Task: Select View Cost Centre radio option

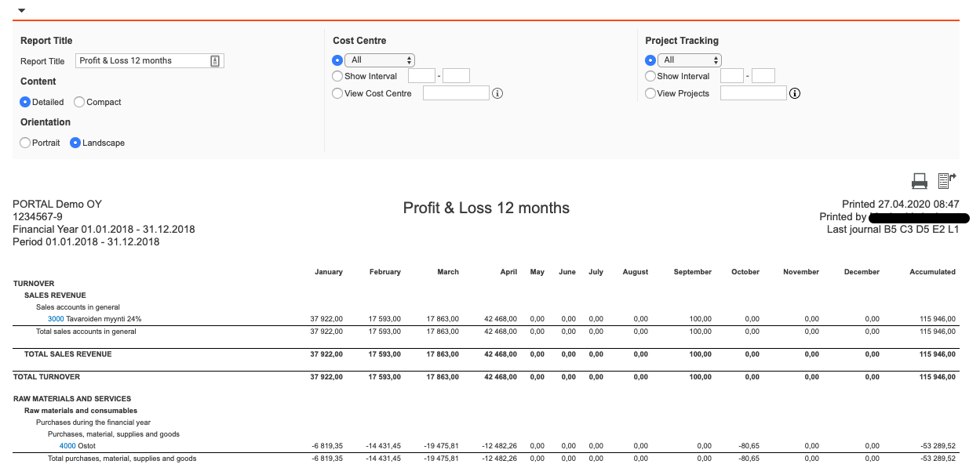Action: click(337, 93)
